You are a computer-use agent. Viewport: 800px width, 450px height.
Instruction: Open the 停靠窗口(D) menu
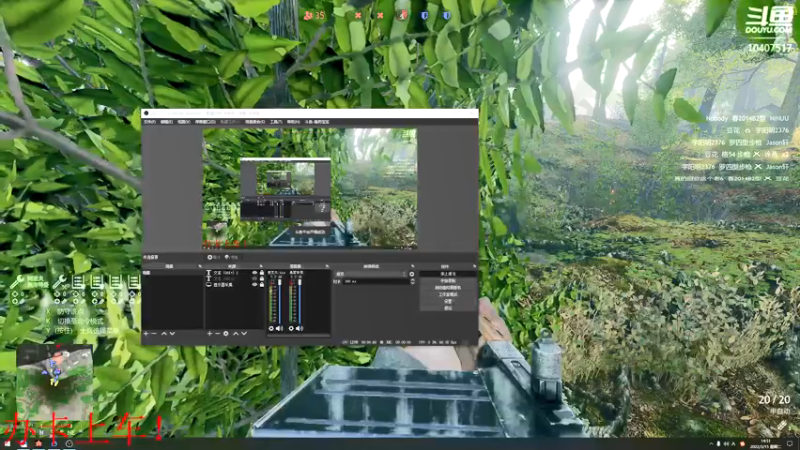tap(205, 122)
